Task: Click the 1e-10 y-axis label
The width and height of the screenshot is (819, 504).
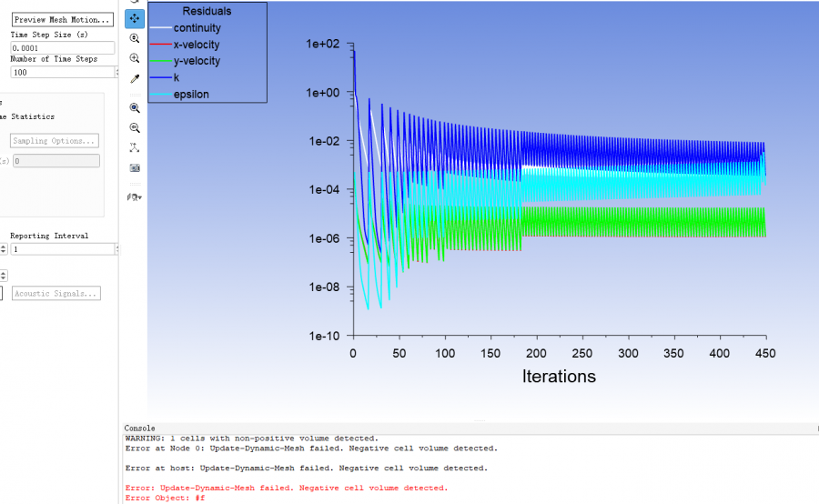Action: (x=324, y=336)
